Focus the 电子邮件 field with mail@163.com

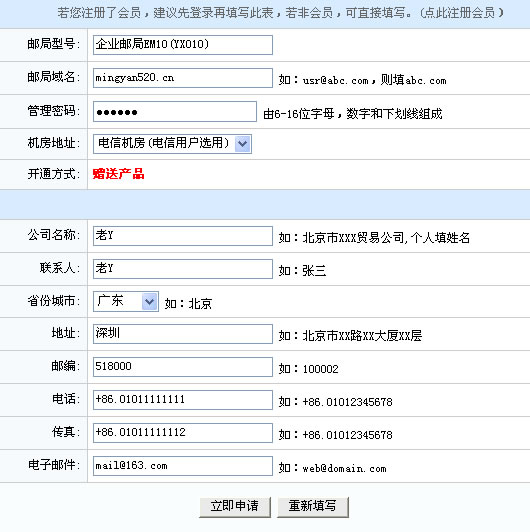click(183, 466)
